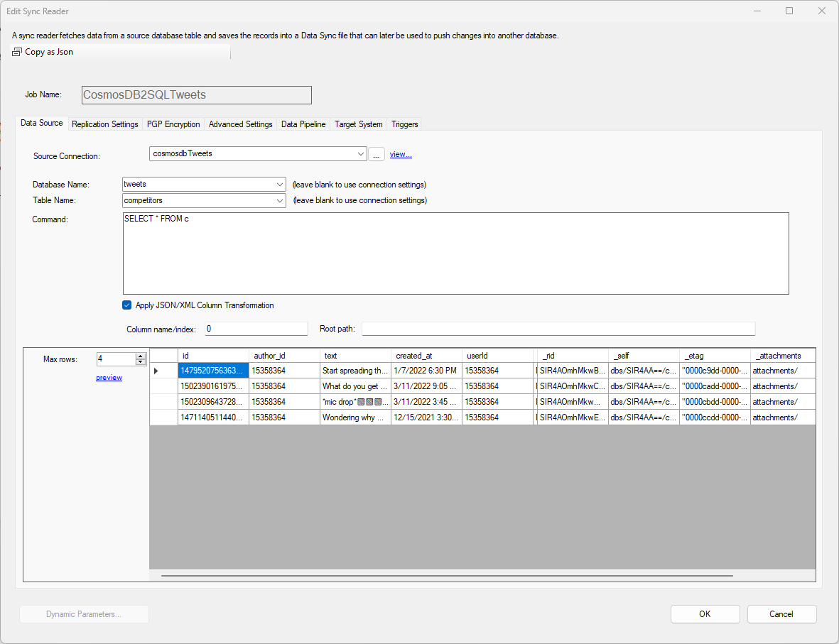Maximize the Edit Sync Reader window

click(x=789, y=11)
